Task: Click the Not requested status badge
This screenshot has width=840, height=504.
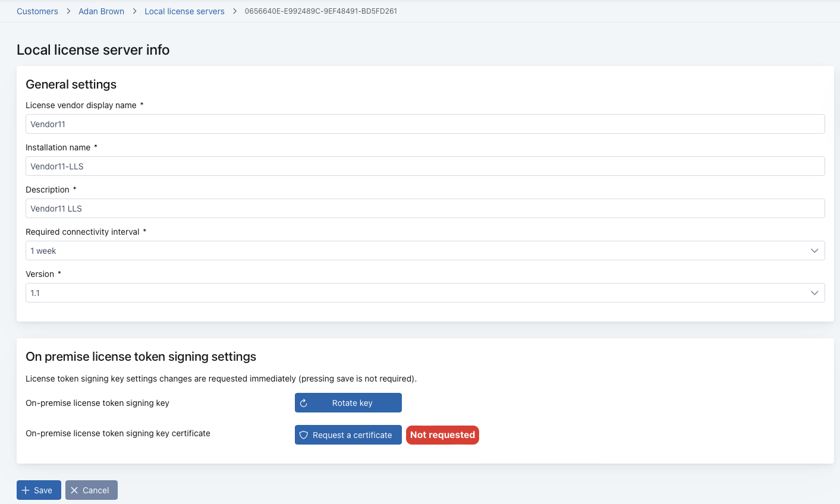Action: pos(442,435)
